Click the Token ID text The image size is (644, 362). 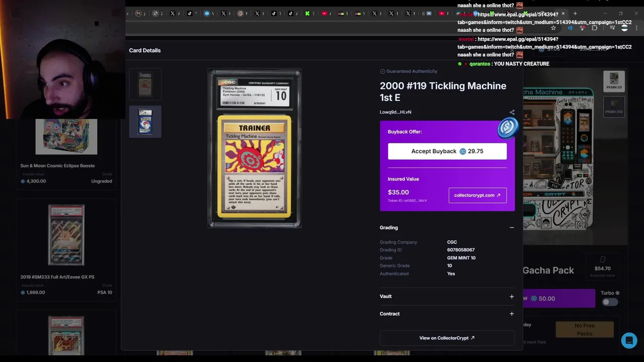[x=408, y=201]
